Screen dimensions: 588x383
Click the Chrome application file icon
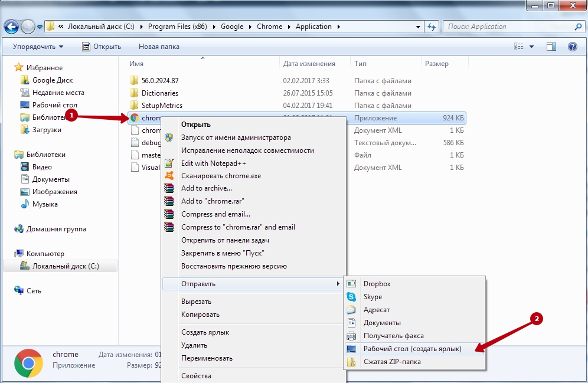tap(135, 117)
